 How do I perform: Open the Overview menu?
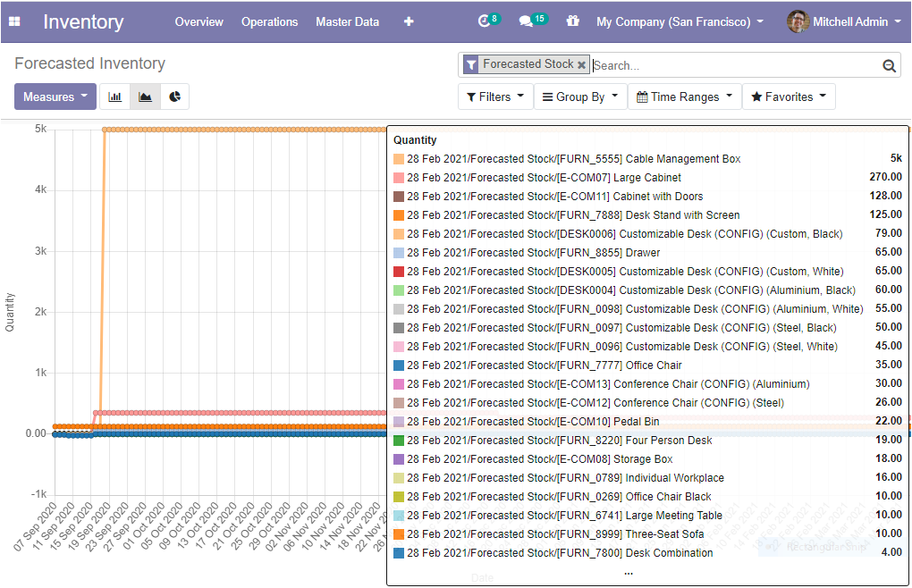coord(198,21)
